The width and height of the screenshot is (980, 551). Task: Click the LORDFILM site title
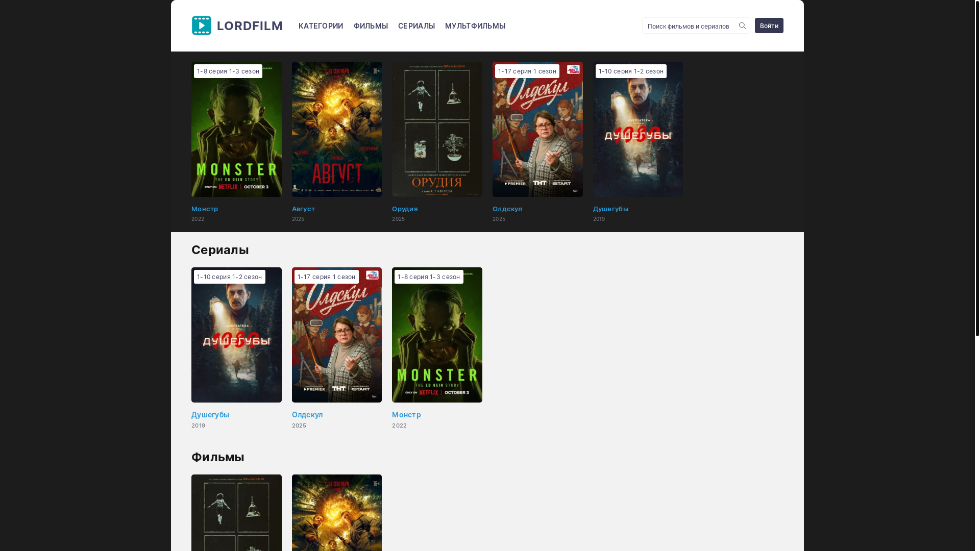pyautogui.click(x=250, y=26)
